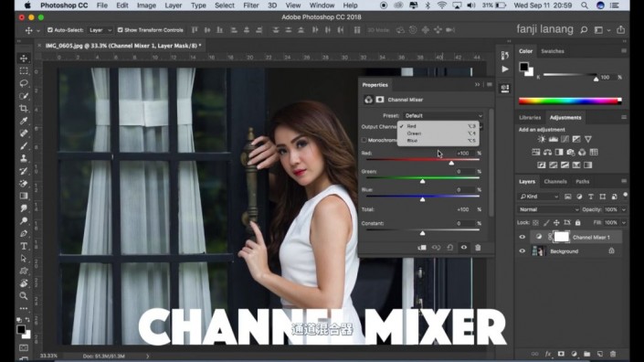Delete adjustment layer via Properties trash icon
This screenshot has width=644, height=362.
(478, 248)
